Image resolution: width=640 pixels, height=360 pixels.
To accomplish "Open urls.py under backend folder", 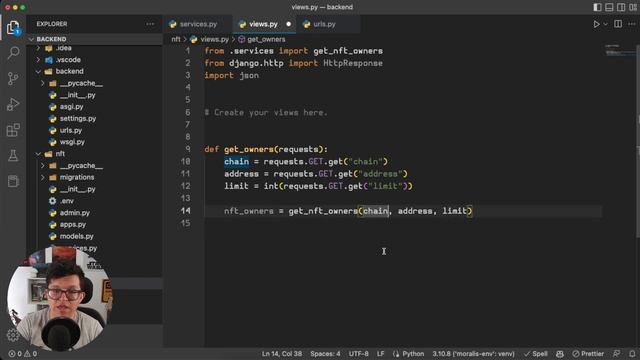I will (x=71, y=130).
